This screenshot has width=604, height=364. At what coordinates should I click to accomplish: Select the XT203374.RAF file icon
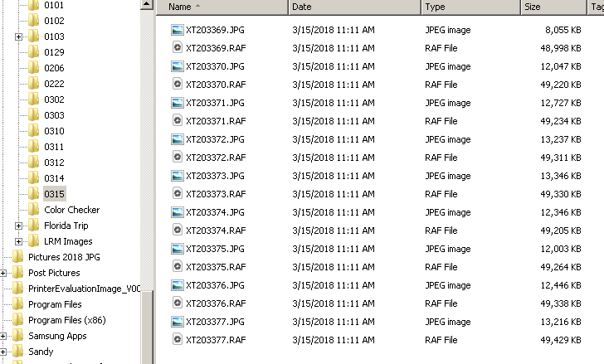[177, 231]
